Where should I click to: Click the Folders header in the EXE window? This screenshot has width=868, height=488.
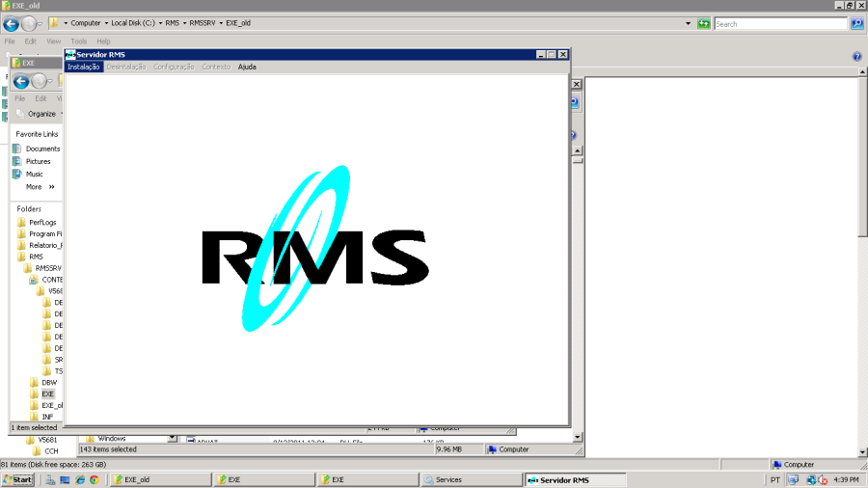pos(29,209)
